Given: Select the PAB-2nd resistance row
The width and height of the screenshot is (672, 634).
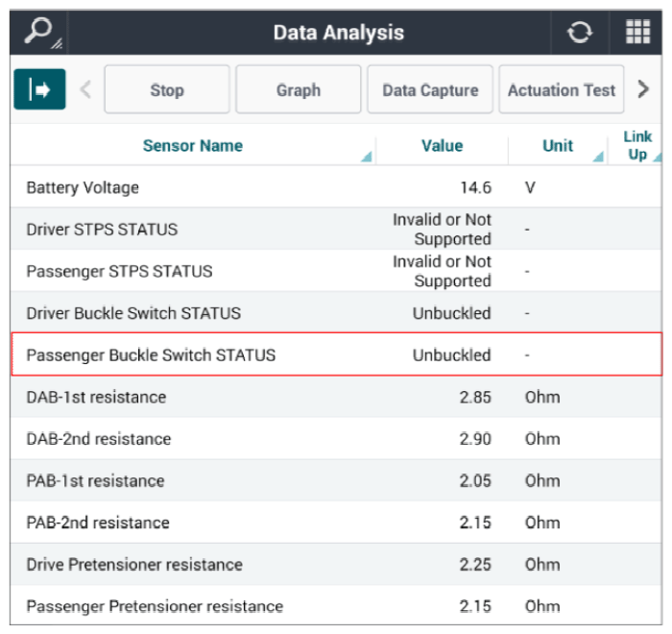Looking at the screenshot, I should [x=336, y=523].
